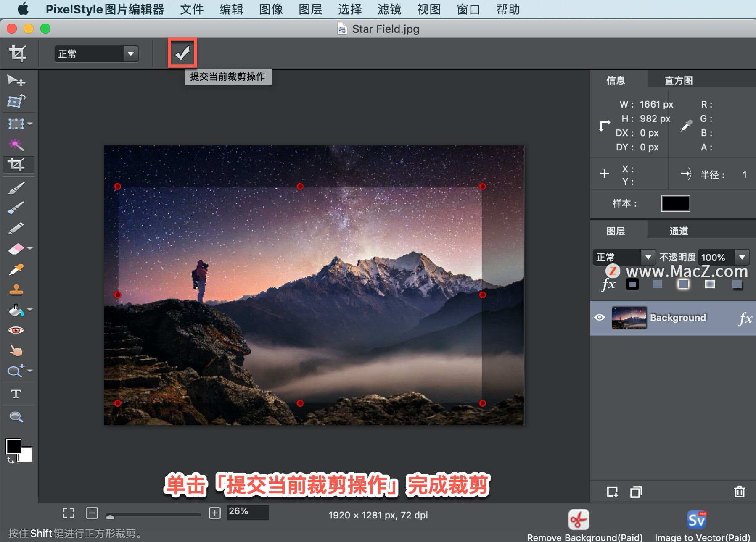Pick the Paint Bucket tool
The height and width of the screenshot is (542, 756).
click(16, 310)
